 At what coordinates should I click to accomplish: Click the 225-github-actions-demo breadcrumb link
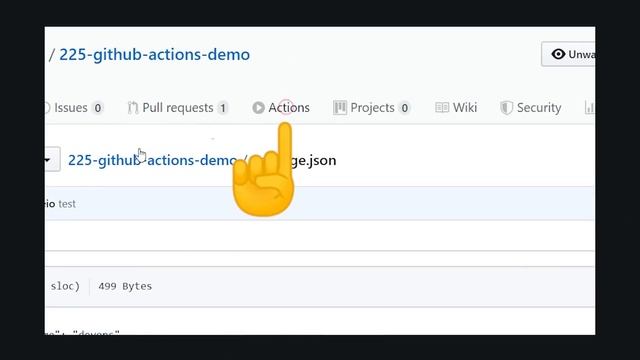coord(152,160)
